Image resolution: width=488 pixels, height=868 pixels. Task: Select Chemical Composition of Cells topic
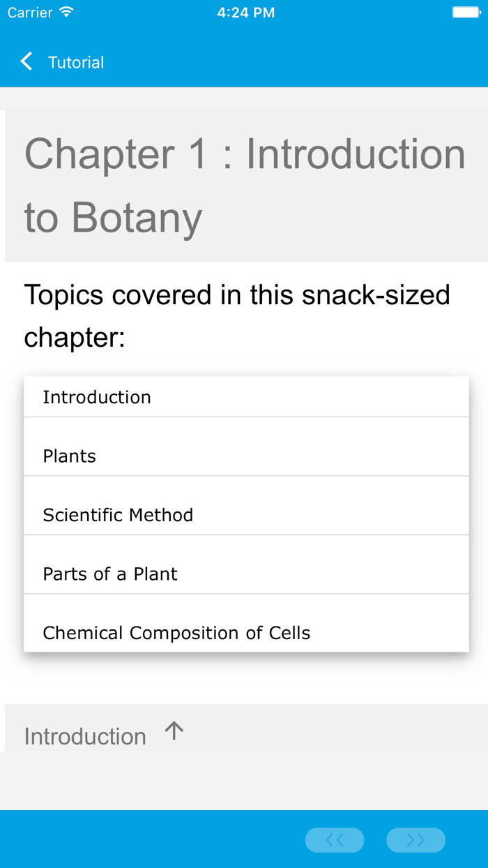click(176, 633)
